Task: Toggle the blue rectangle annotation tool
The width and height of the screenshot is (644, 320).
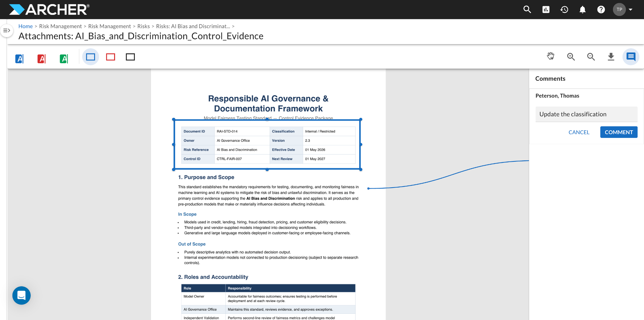Action: (91, 57)
